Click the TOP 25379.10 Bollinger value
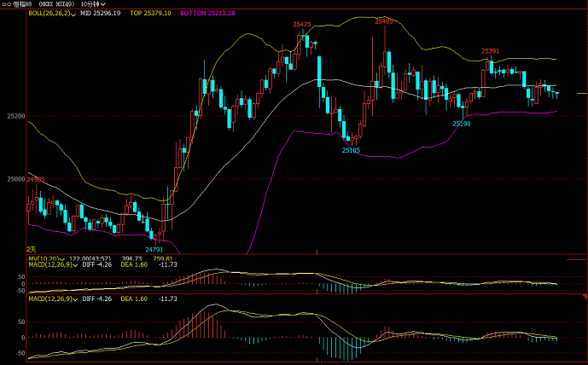Image resolution: width=588 pixels, height=365 pixels. [x=150, y=14]
